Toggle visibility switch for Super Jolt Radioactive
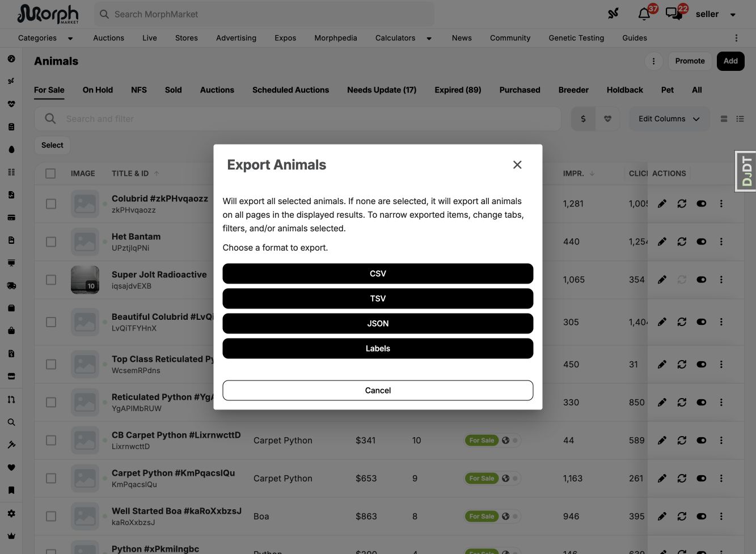Viewport: 756px width, 554px height. (x=702, y=280)
